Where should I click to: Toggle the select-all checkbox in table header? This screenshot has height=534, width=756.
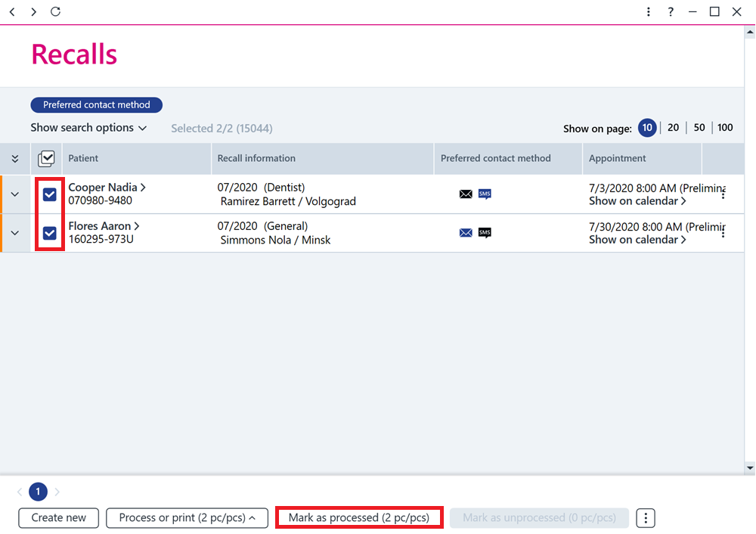point(46,158)
